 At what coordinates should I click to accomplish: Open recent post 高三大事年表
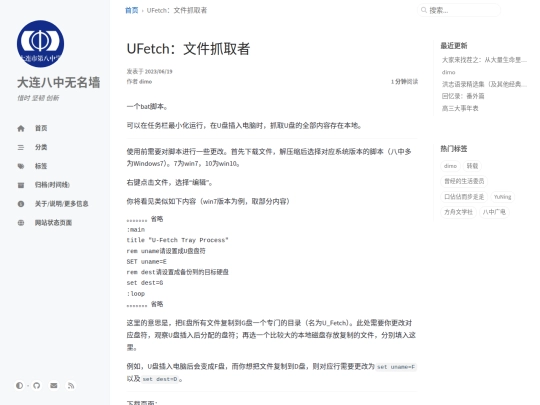pyautogui.click(x=460, y=108)
